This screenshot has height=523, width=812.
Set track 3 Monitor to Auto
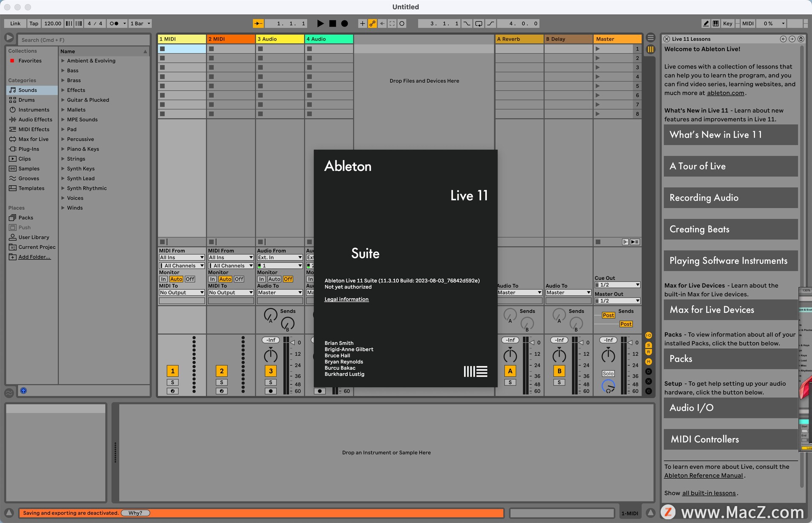pos(274,279)
